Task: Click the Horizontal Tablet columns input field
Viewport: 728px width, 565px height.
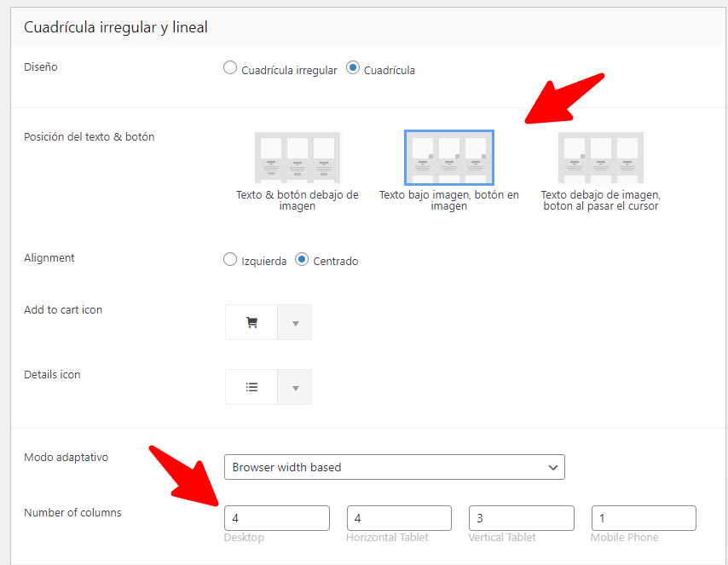Action: [399, 518]
